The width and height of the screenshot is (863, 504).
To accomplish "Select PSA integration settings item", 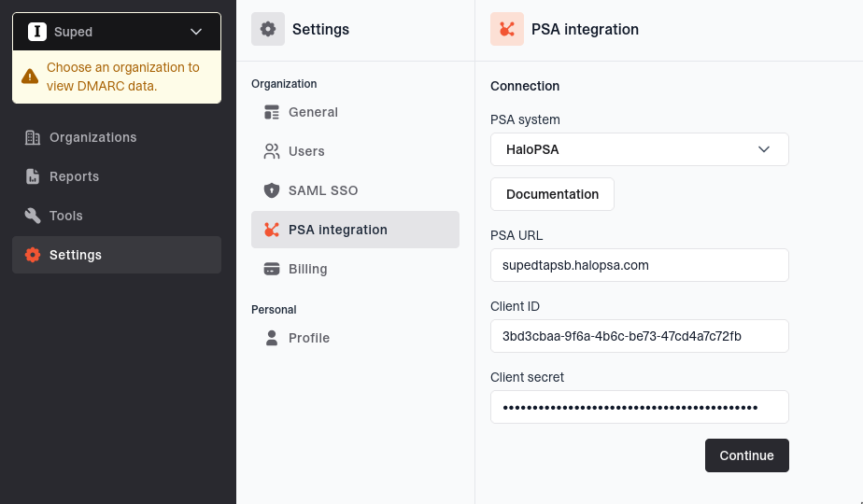I will pos(355,230).
